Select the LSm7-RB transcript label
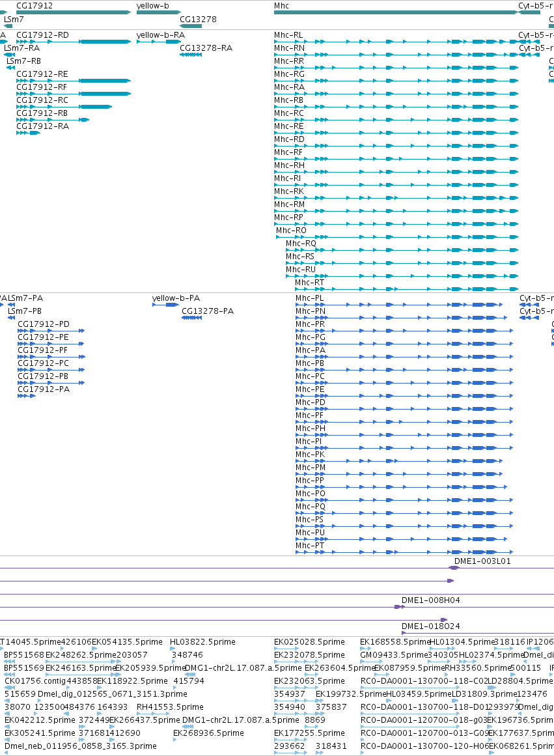 [23, 61]
